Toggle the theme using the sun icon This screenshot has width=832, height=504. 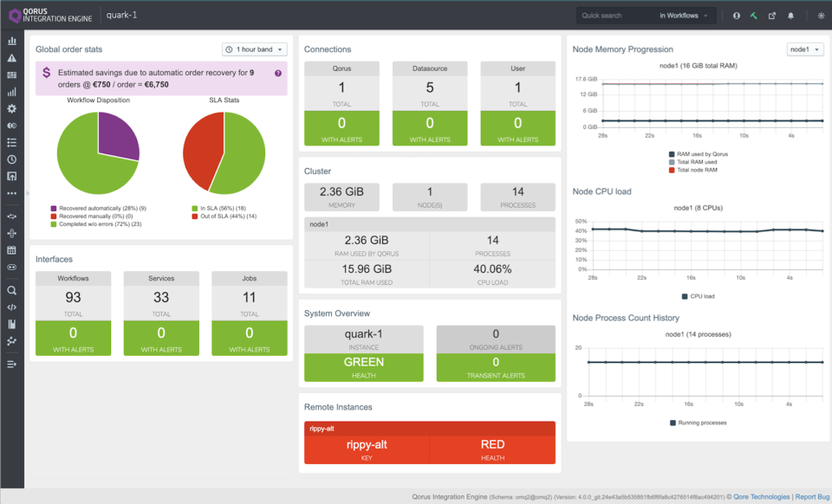point(821,16)
